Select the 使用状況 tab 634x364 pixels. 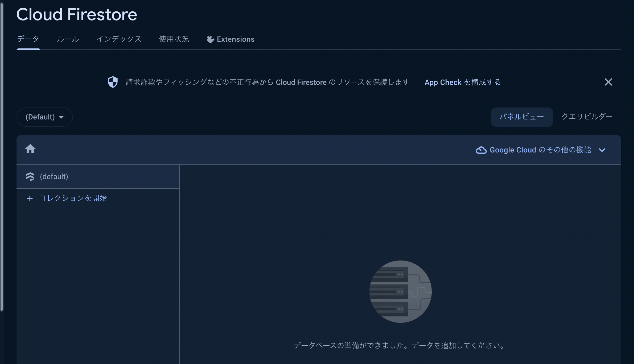pyautogui.click(x=174, y=39)
